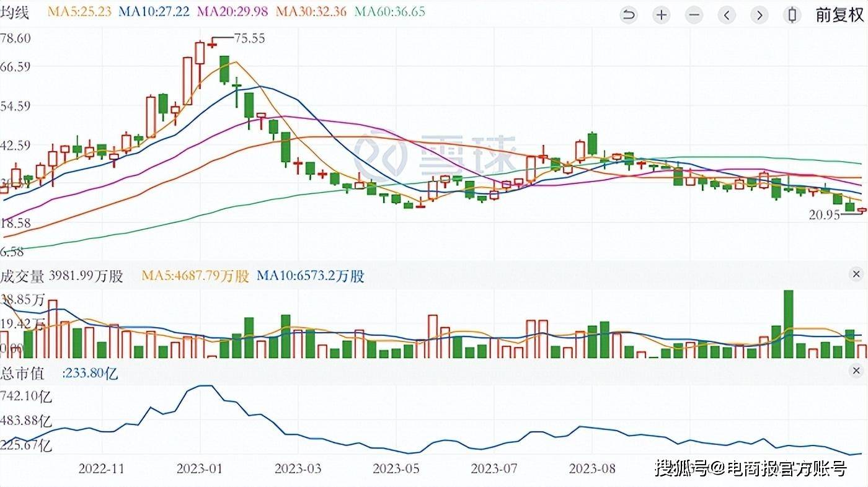Viewport: 868px width, 487px height.
Task: Open the 前复权 price adjustment dropdown
Action: [x=838, y=14]
